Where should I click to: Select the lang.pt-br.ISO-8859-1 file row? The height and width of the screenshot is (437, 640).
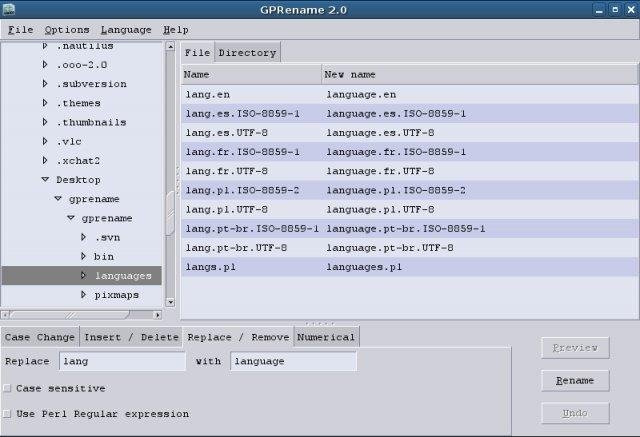(409, 228)
